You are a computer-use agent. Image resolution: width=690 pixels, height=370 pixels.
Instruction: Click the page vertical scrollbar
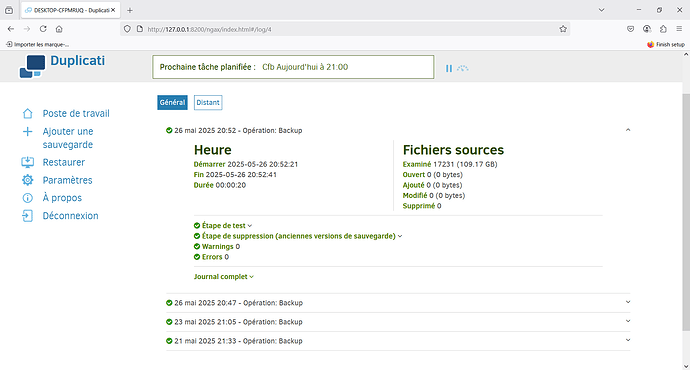686,211
